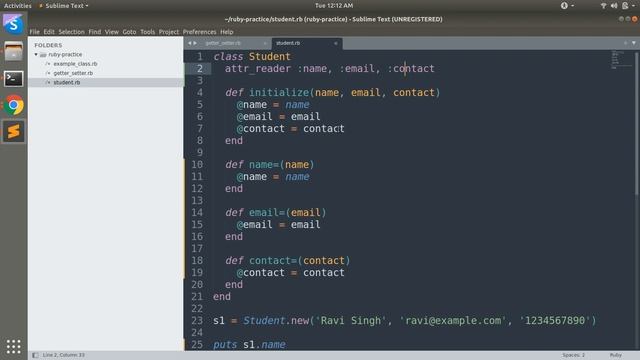Open the Find menu

pyautogui.click(x=95, y=32)
